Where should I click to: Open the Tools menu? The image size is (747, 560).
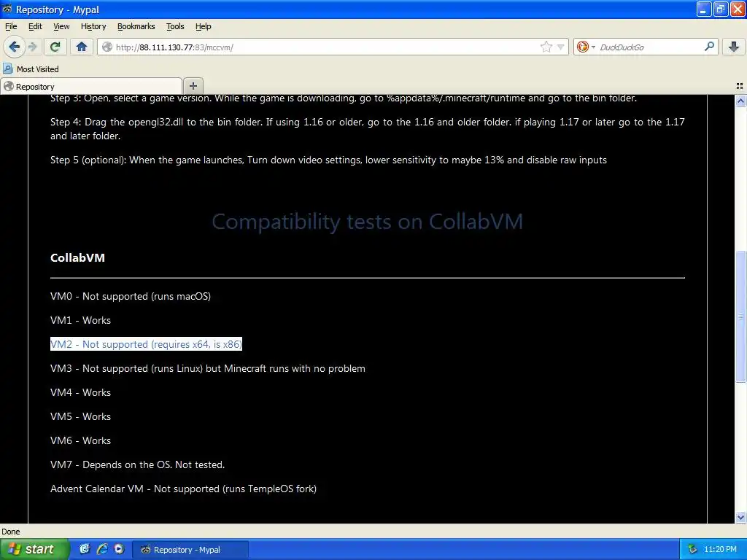(x=175, y=26)
